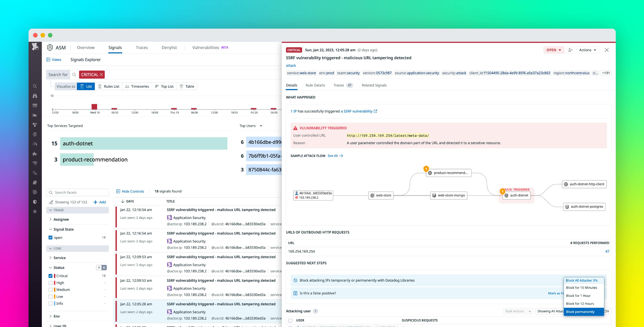This screenshot has width=644, height=327.
Task: Switch to the Table visualization
Action: 187,86
